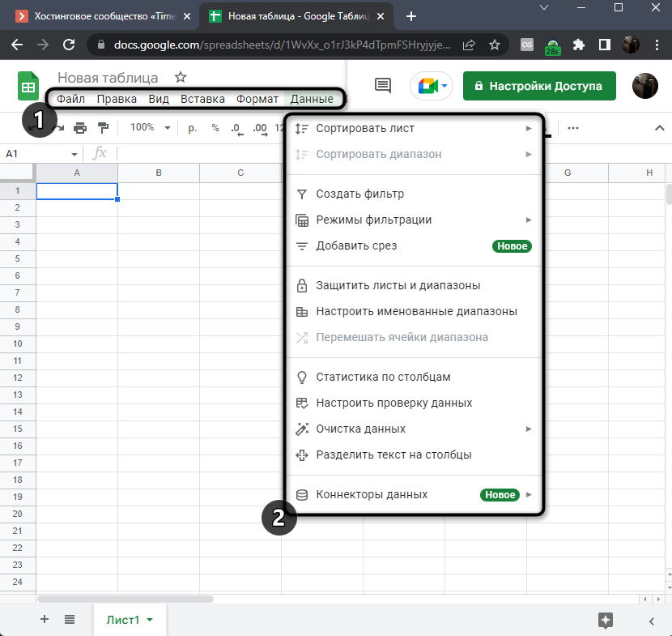672x636 pixels.
Task: Star the spreadsheet with the star icon
Action: coord(181,78)
